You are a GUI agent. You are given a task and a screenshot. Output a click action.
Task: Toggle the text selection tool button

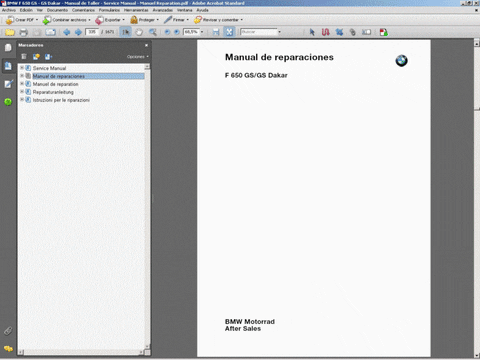pyautogui.click(x=126, y=32)
